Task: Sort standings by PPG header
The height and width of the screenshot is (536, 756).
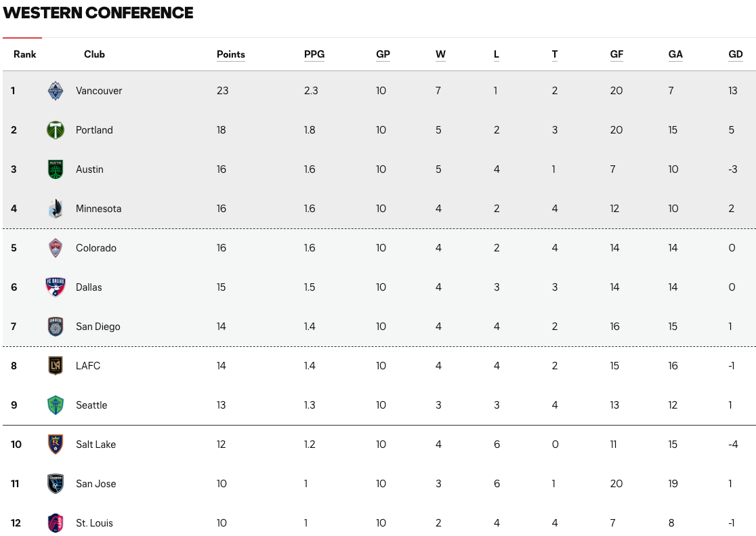Action: coord(314,54)
